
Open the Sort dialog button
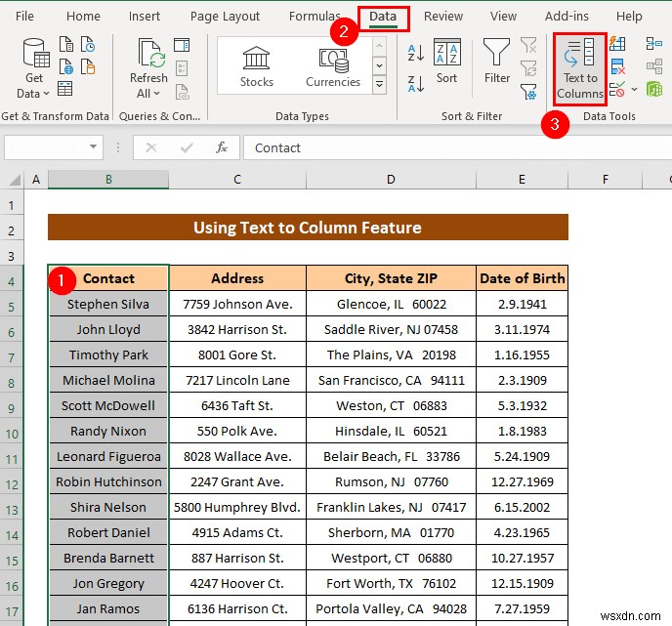coord(447,61)
